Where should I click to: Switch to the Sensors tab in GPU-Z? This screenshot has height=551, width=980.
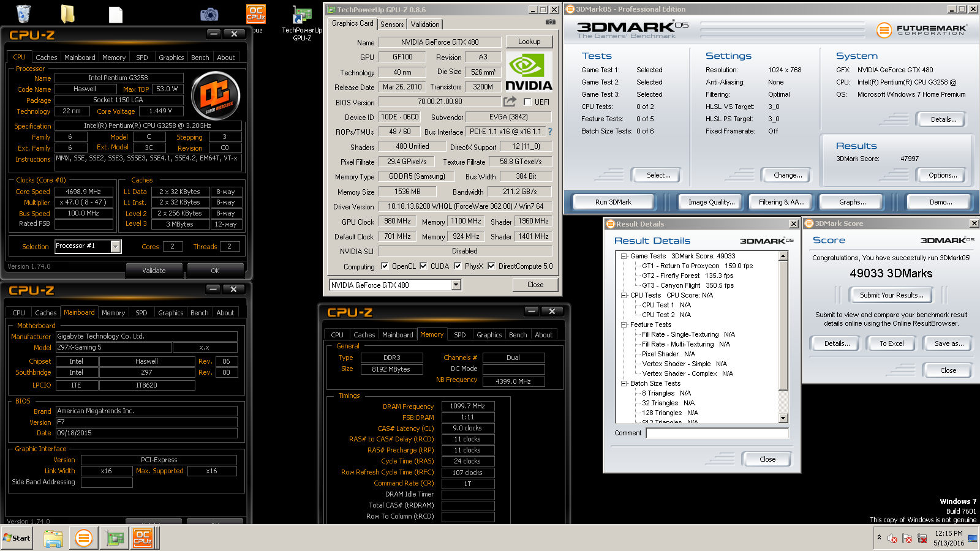392,24
